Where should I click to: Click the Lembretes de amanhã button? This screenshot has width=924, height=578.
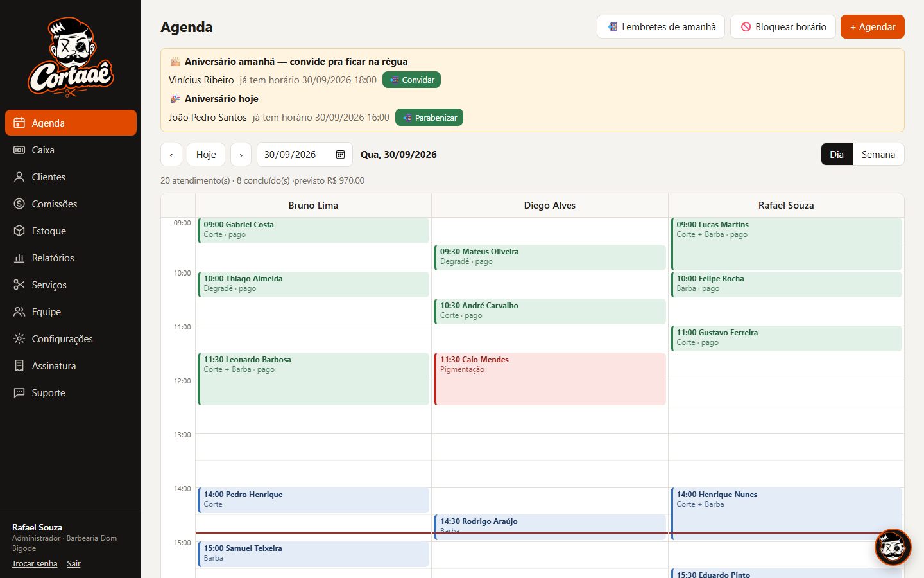[661, 27]
